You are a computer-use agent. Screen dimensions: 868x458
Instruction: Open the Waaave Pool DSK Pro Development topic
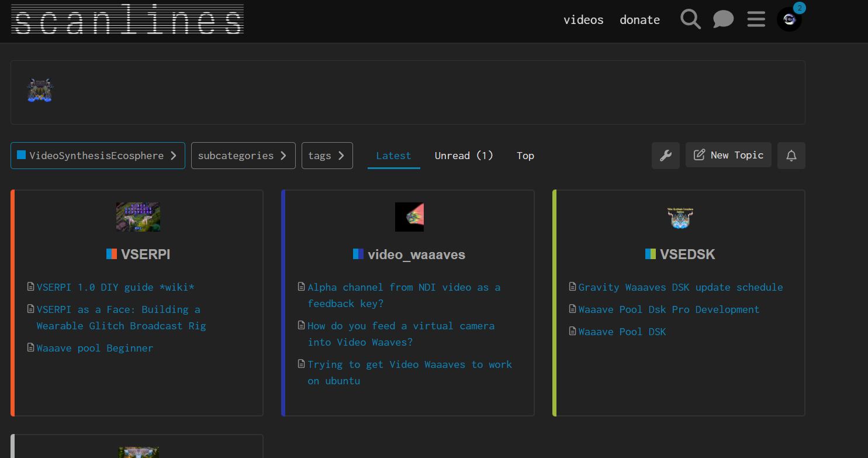pyautogui.click(x=669, y=309)
